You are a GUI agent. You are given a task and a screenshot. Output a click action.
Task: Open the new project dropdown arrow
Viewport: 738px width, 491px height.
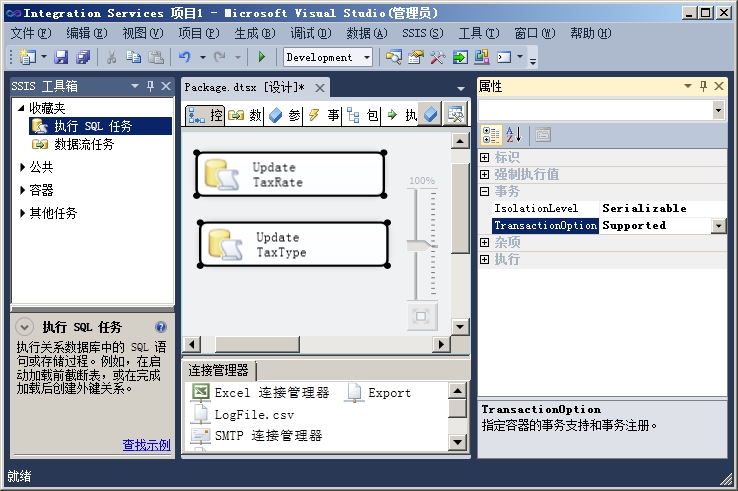click(44, 57)
